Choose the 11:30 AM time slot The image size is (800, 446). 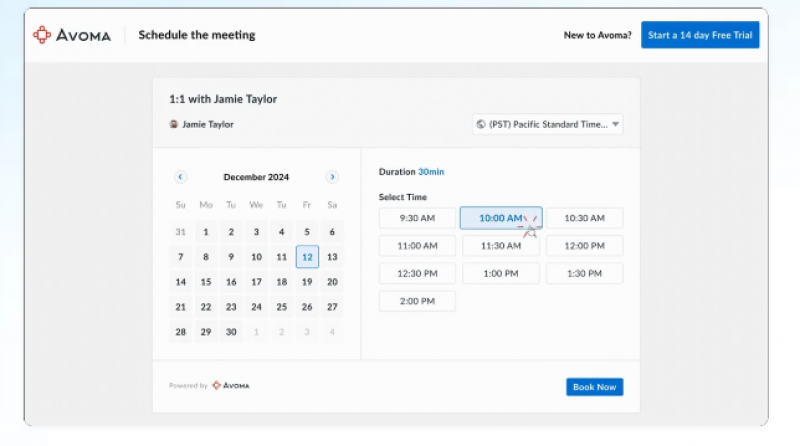[500, 246]
